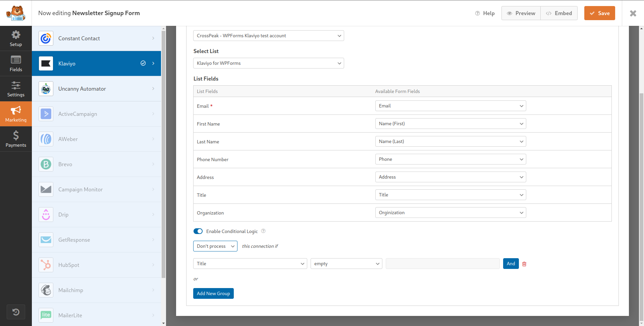Click the Uncanny Automator robot icon

[x=46, y=89]
